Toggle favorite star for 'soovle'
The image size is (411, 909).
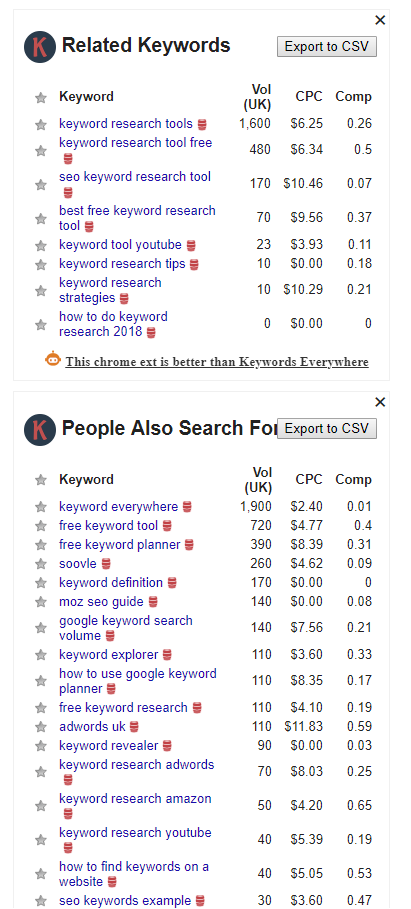(x=41, y=564)
